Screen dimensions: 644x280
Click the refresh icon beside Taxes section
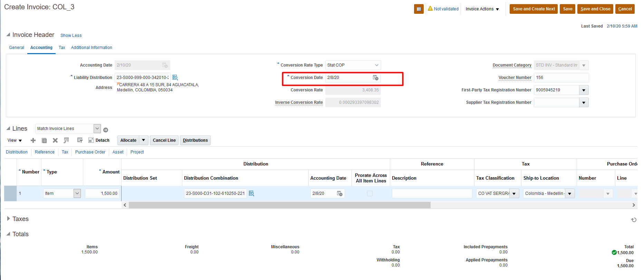coord(634,220)
